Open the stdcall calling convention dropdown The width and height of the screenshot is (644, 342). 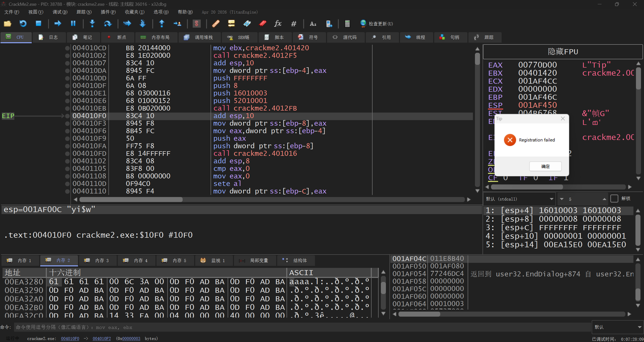[x=519, y=199]
